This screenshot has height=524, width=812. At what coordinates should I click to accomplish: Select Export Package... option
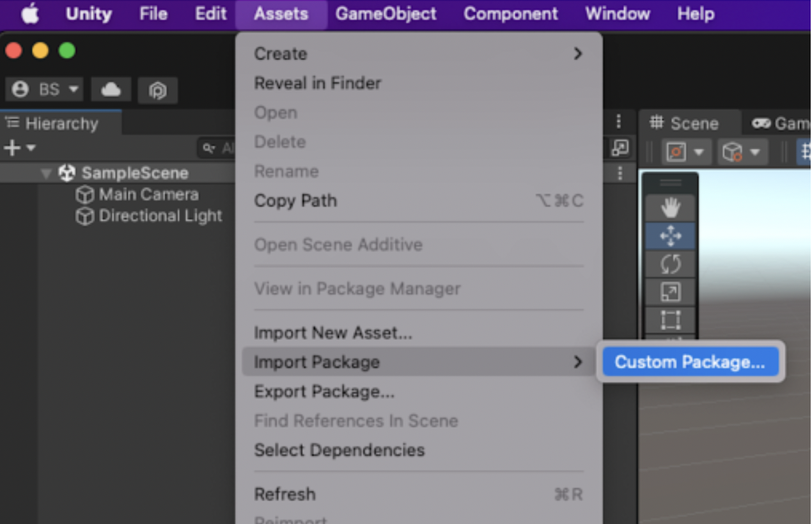coord(324,391)
